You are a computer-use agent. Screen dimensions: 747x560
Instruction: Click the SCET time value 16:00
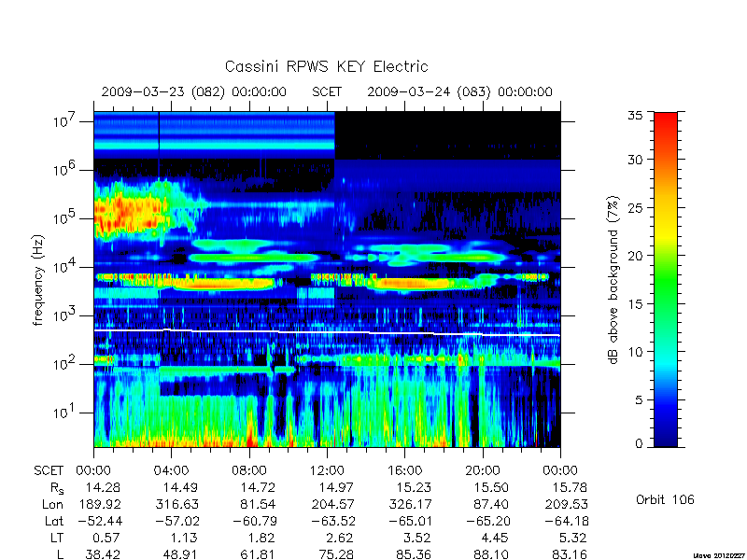coord(404,471)
